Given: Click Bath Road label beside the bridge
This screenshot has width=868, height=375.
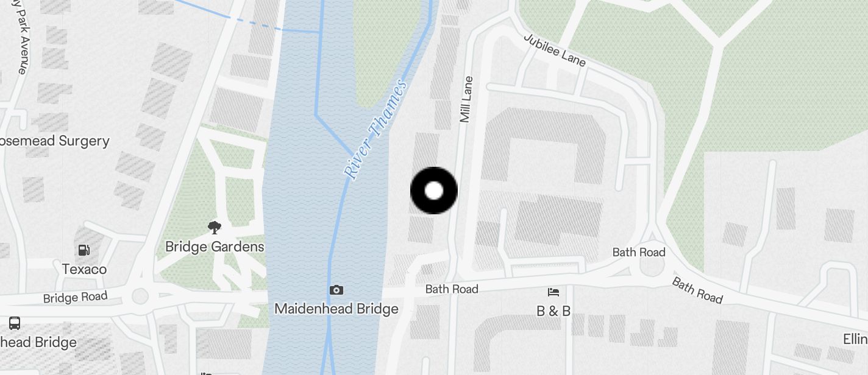Looking at the screenshot, I should coord(452,289).
